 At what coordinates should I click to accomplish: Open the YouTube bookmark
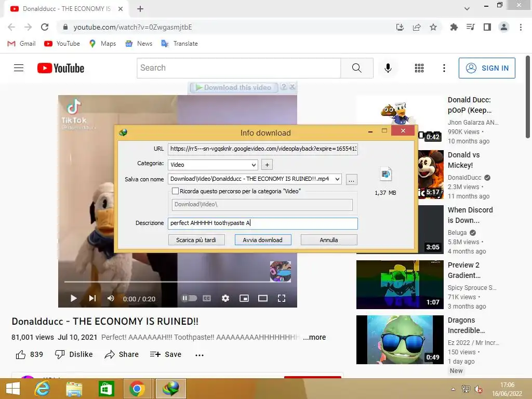[x=62, y=44]
